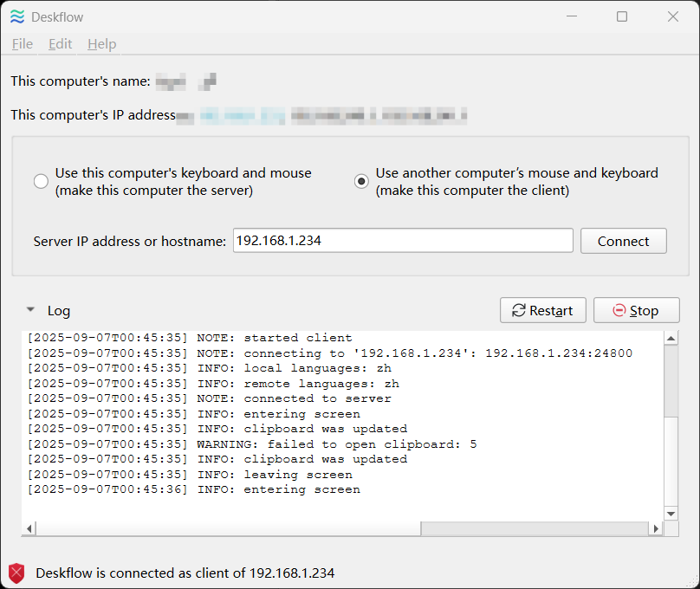The image size is (700, 589).
Task: Click the red security shield status icon
Action: point(16,573)
